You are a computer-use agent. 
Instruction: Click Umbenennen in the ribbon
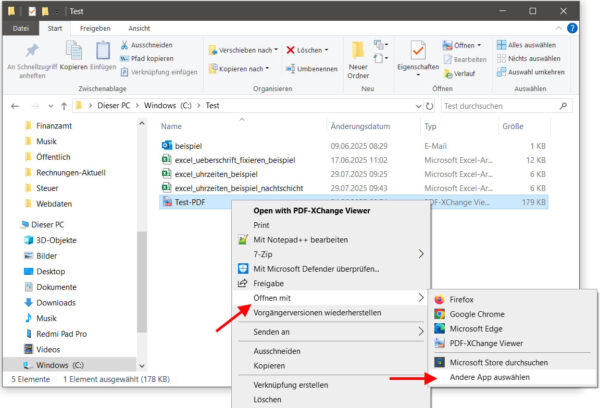[x=312, y=69]
